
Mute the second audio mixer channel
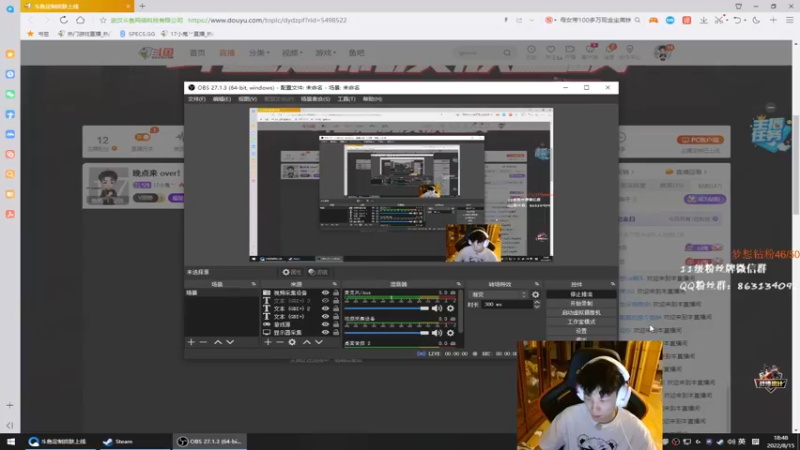pos(437,333)
